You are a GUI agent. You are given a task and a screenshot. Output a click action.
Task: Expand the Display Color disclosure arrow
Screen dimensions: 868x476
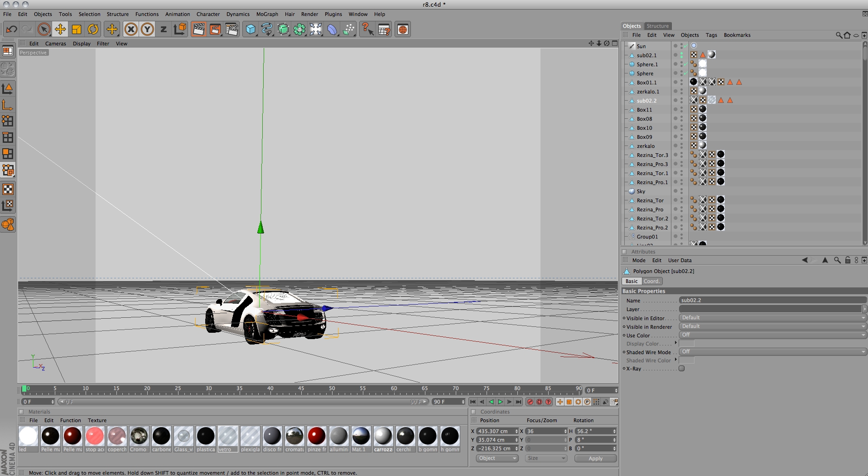(675, 343)
